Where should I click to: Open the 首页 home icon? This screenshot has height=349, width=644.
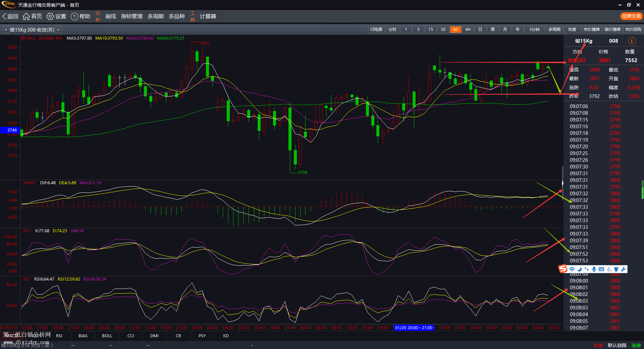pos(32,16)
